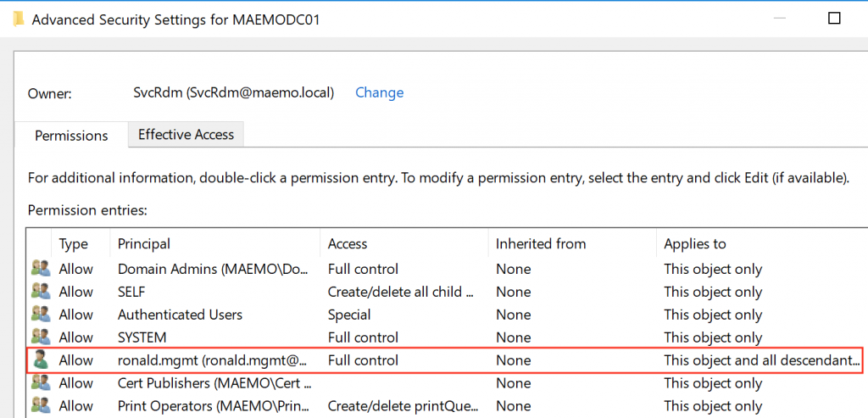Image resolution: width=868 pixels, height=418 pixels.
Task: Click the ronald.mgmt user icon
Action: point(40,360)
